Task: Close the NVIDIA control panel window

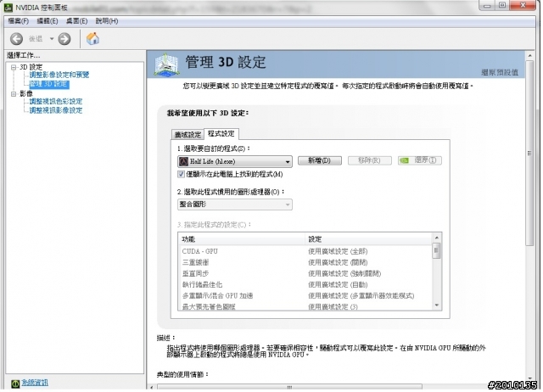Action: [x=523, y=5]
